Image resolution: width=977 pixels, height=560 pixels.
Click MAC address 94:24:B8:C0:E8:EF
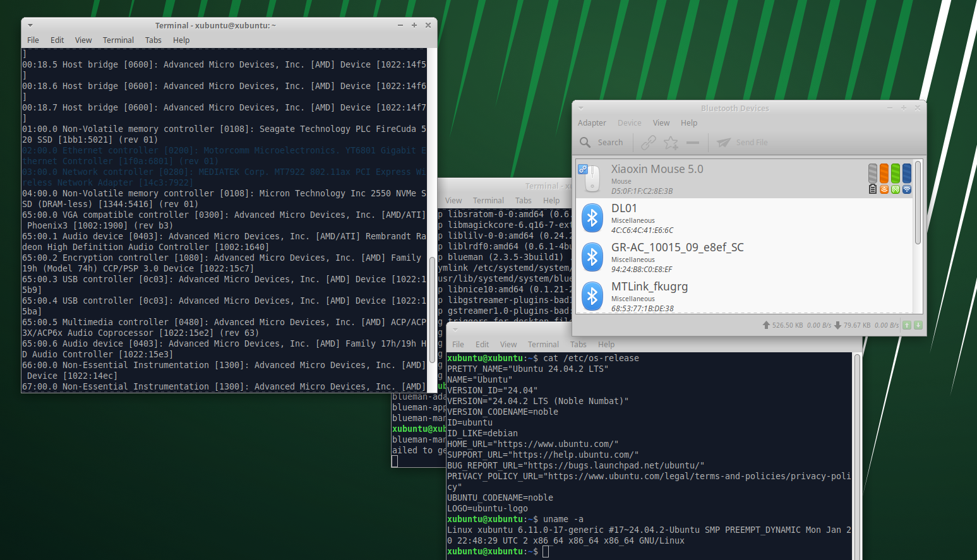(642, 270)
